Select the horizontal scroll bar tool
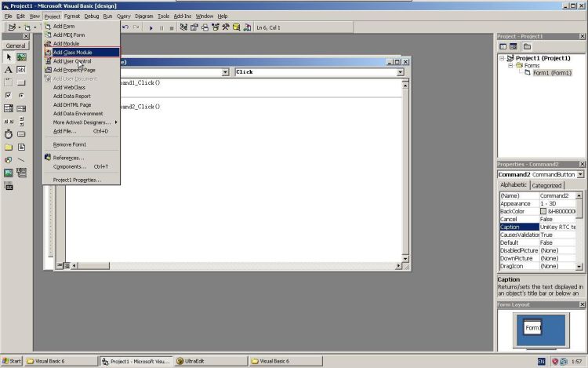 coord(9,121)
